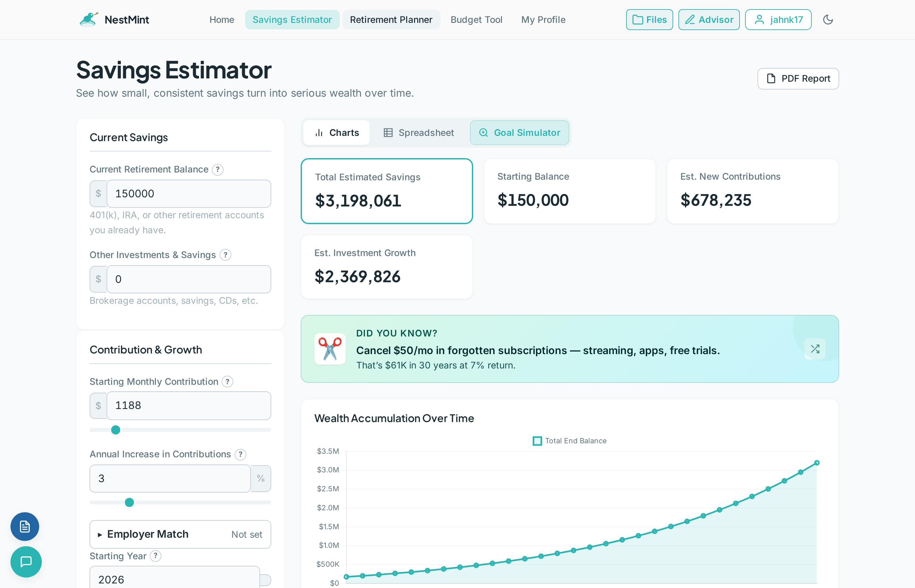Viewport: 915px width, 588px height.
Task: Open help tooltip for Annual Increase in Contributions
Action: tap(240, 454)
